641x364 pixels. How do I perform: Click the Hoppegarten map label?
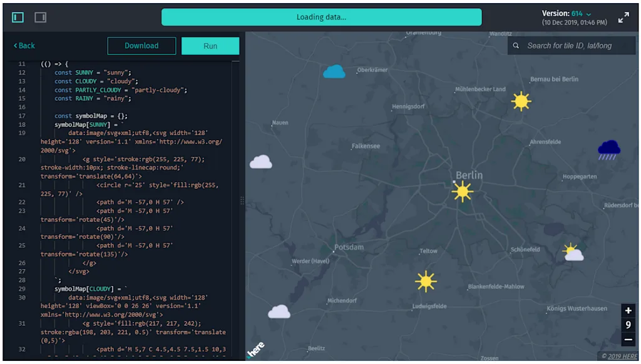579,176
